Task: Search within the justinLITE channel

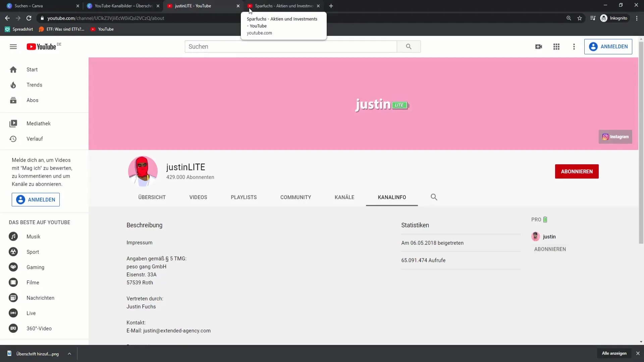Action: click(x=434, y=197)
